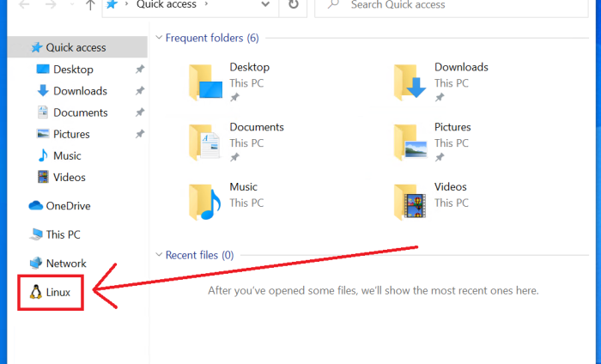The image size is (601, 364).
Task: Click the pin icon under Pictures folder tile
Action: click(x=440, y=157)
